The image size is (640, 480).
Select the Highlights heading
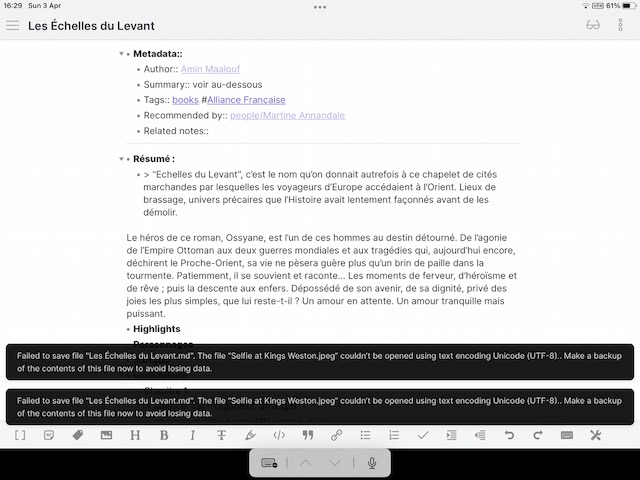pyautogui.click(x=156, y=329)
